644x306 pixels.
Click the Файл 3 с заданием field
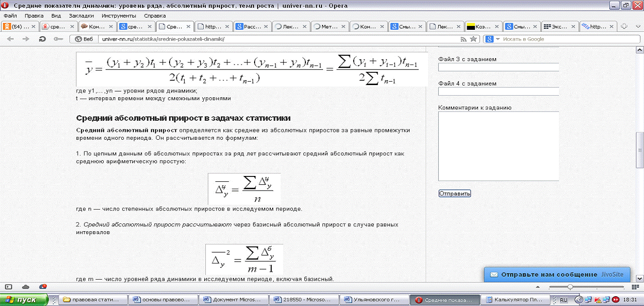[498, 67]
